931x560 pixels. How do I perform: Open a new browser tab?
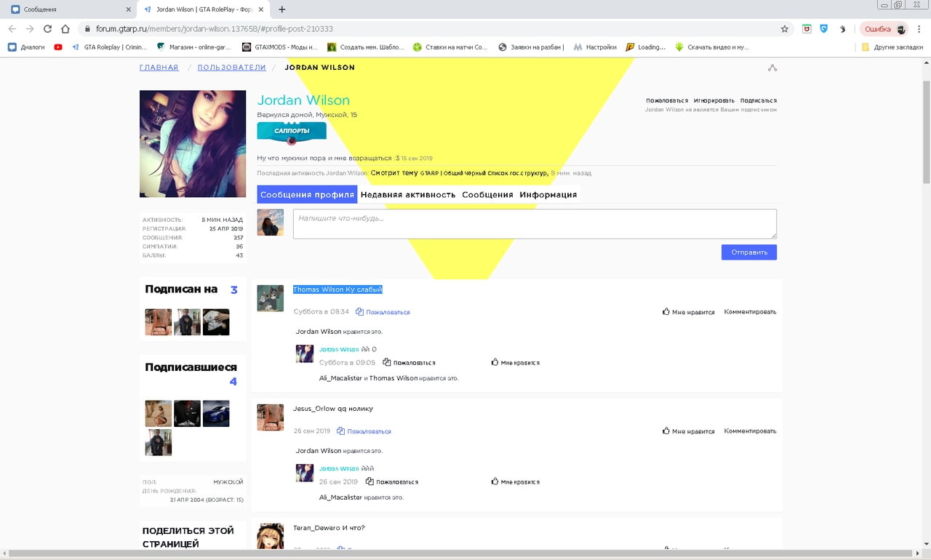click(282, 9)
